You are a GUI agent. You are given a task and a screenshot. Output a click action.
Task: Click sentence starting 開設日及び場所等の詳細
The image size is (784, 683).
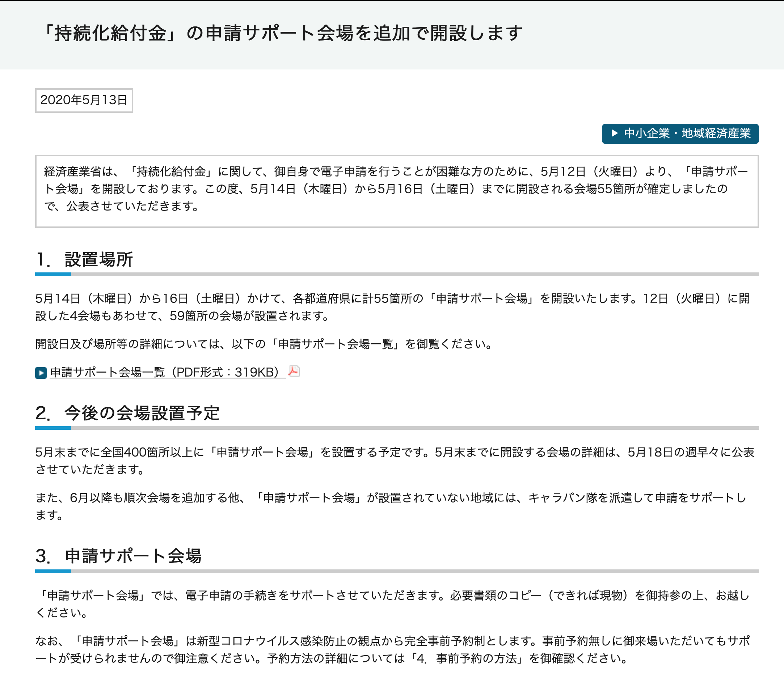[264, 344]
